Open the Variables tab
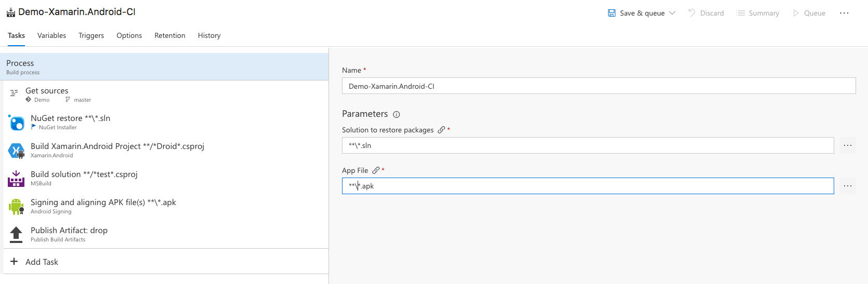This screenshot has height=284, width=868. point(51,35)
